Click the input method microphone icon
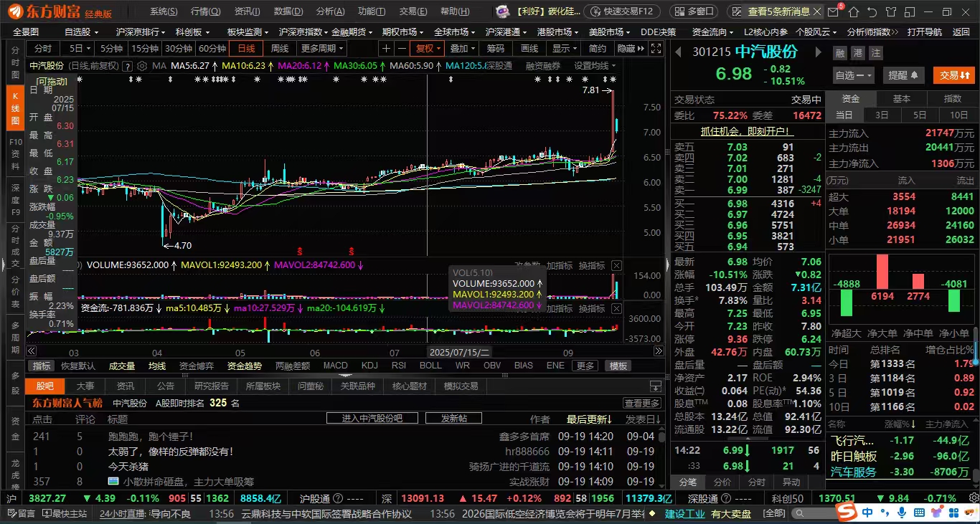 903,513
